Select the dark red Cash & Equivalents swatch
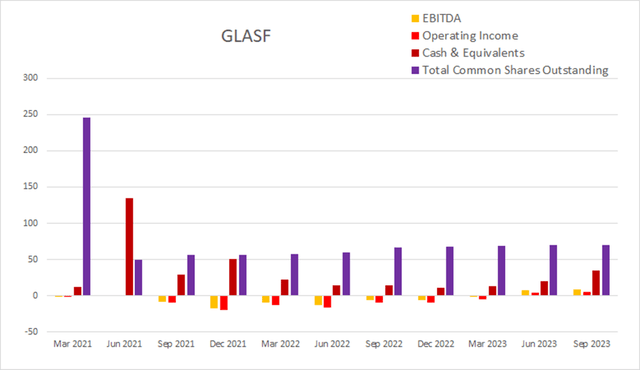 coord(415,53)
